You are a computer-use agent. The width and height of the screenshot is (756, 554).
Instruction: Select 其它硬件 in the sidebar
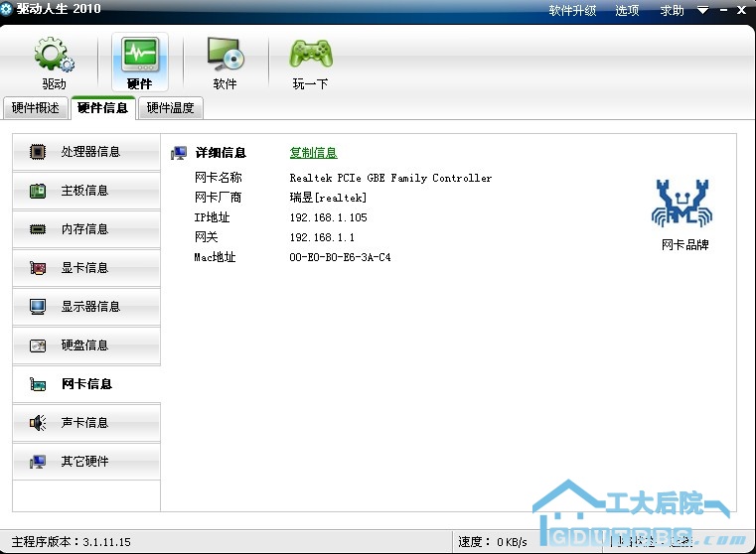[x=86, y=462]
